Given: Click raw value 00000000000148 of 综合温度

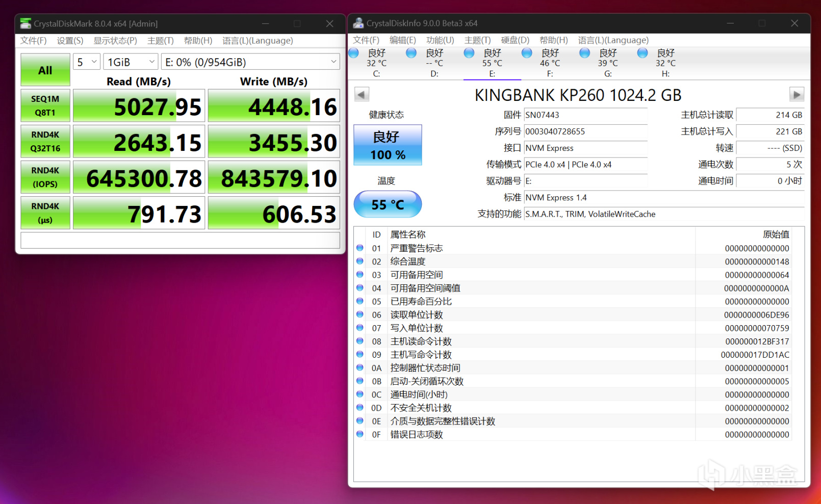Looking at the screenshot, I should pyautogui.click(x=757, y=261).
